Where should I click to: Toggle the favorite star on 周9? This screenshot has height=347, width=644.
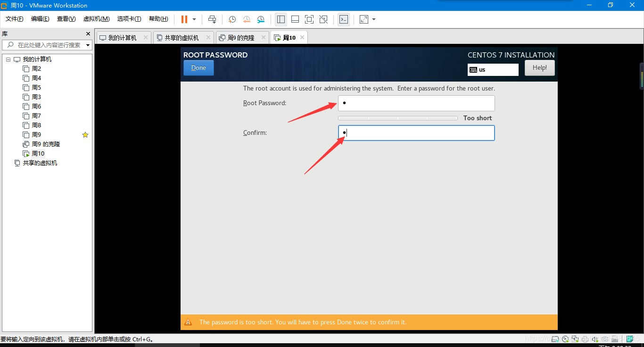(85, 135)
